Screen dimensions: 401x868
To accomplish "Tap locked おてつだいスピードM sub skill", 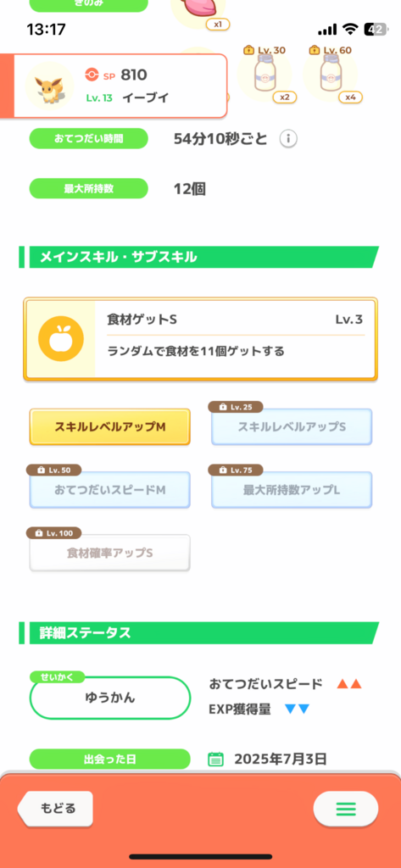I will click(109, 490).
